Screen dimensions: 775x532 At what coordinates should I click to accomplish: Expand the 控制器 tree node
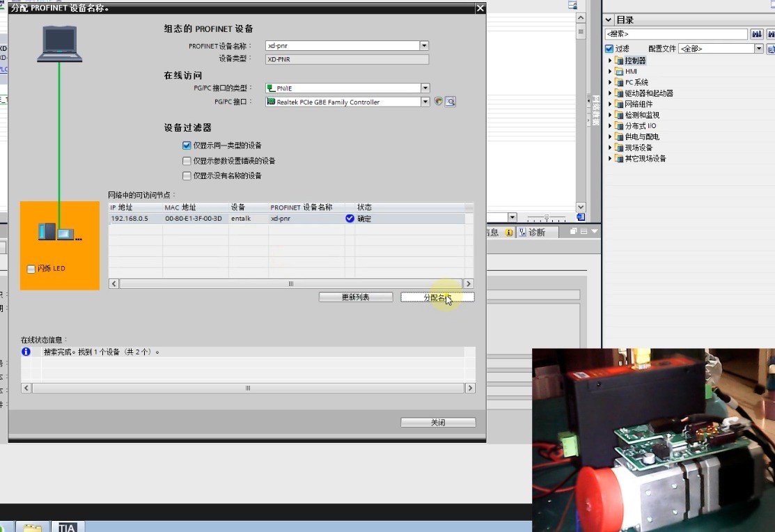[610, 61]
